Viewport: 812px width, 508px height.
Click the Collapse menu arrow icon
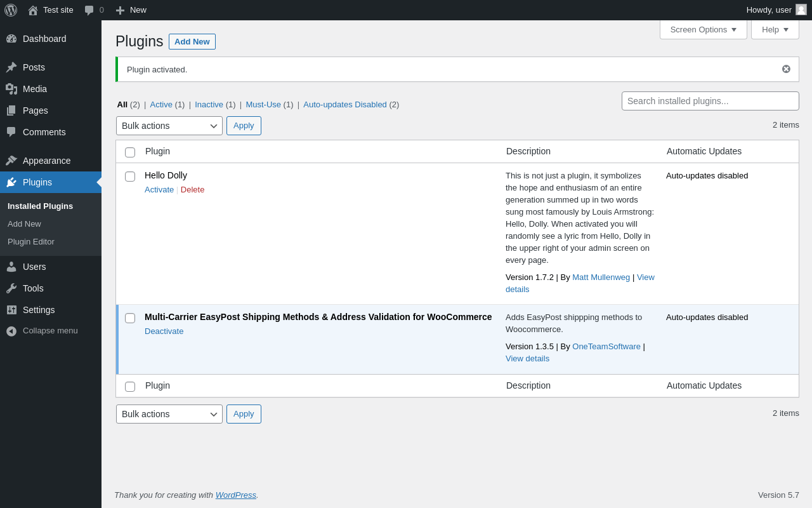click(x=11, y=331)
